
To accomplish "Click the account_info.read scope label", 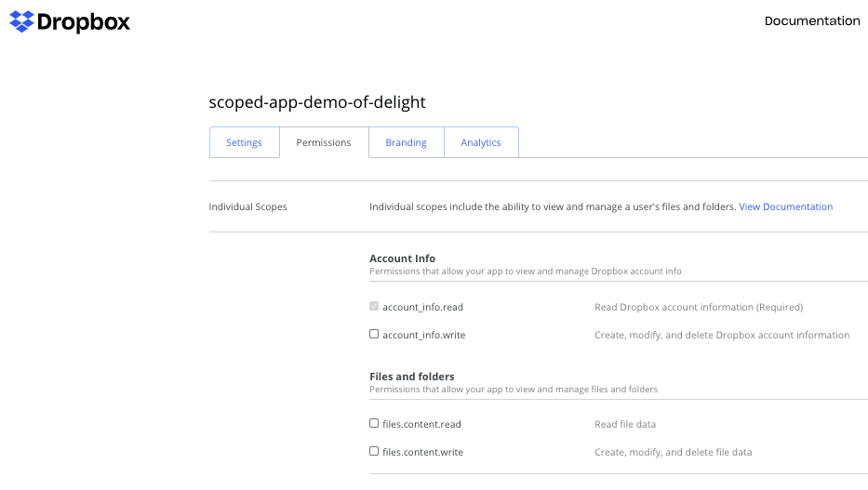I will (x=423, y=308).
